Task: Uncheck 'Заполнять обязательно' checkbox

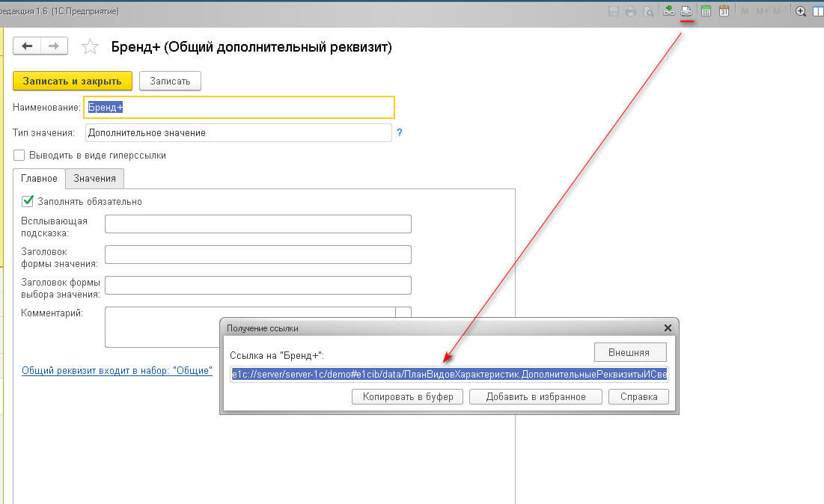Action: pos(28,201)
